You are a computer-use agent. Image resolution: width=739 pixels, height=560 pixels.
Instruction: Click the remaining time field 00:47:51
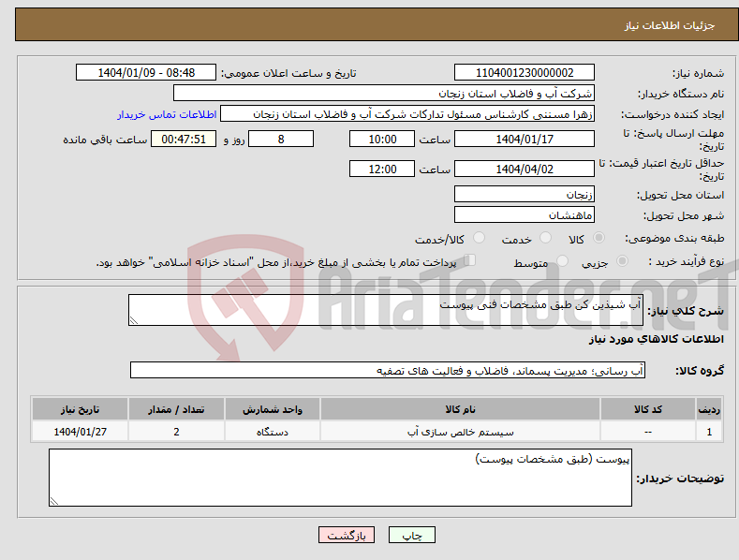[x=184, y=139]
